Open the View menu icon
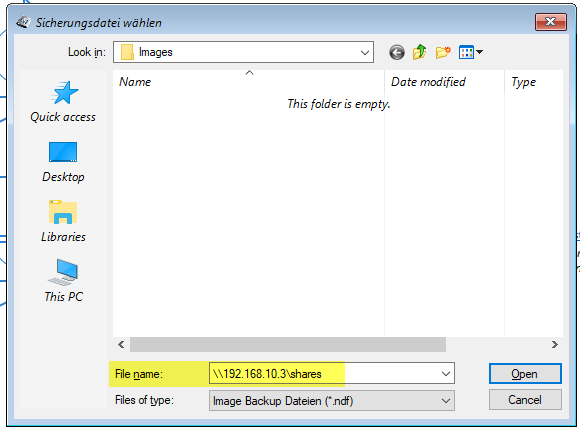This screenshot has width=580, height=430. pyautogui.click(x=470, y=52)
